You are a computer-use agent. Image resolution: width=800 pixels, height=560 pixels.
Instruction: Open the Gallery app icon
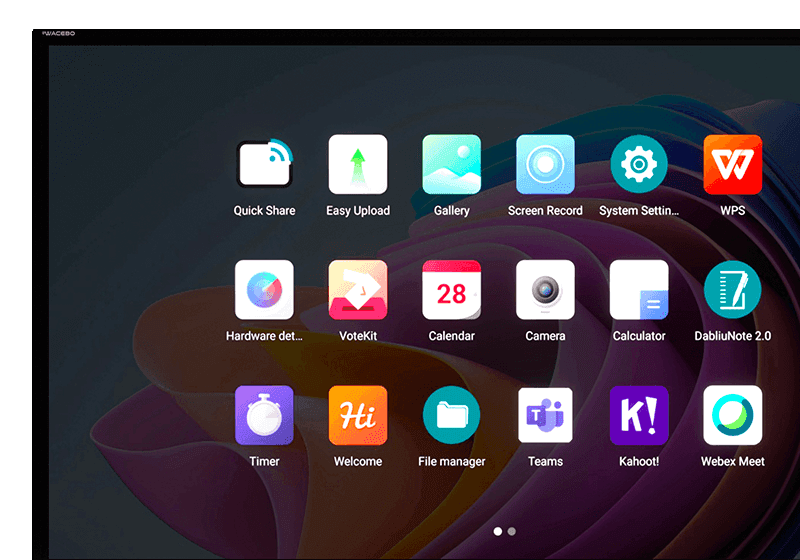click(452, 164)
